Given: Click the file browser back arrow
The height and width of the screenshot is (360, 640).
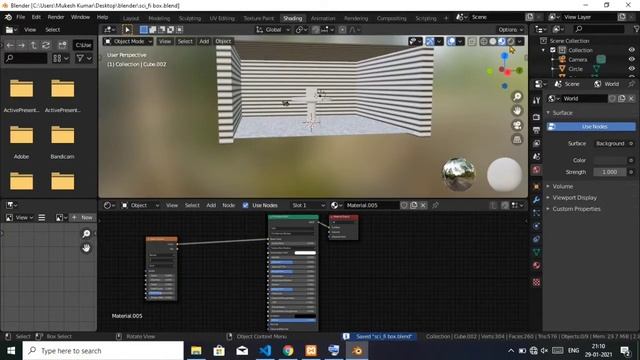Looking at the screenshot, I should [x=10, y=45].
